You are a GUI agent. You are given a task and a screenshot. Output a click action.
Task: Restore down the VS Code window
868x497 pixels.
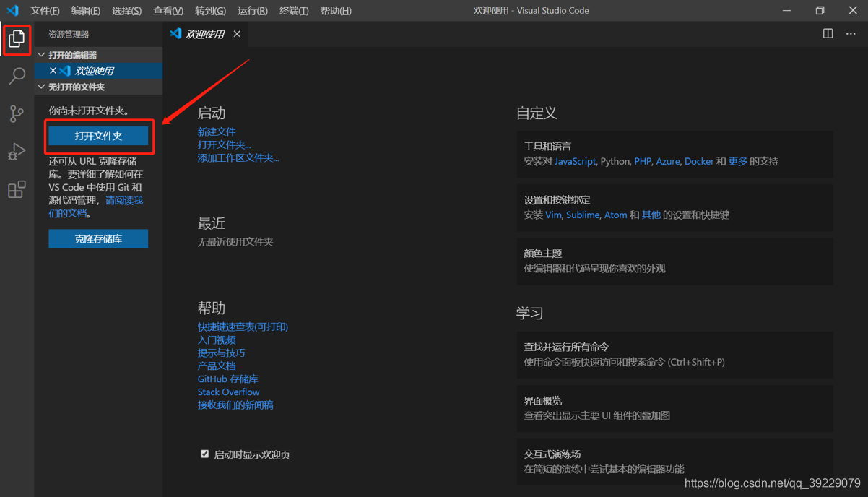820,11
